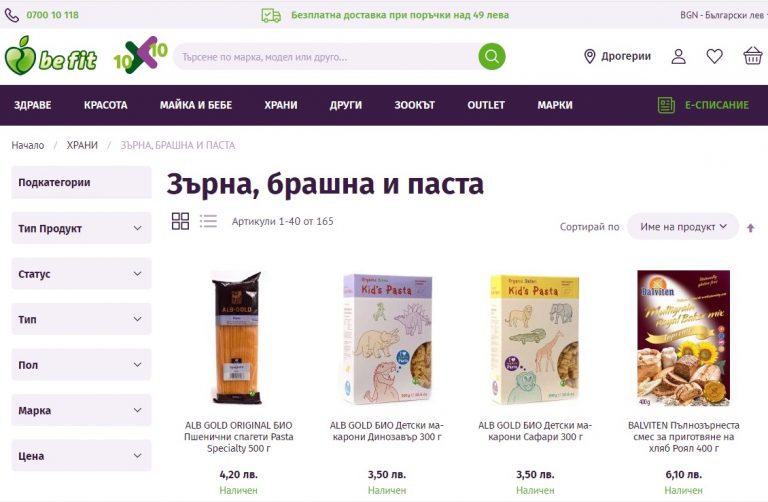The height and width of the screenshot is (502, 768).
Task: Open the shopping basket icon
Action: click(752, 56)
